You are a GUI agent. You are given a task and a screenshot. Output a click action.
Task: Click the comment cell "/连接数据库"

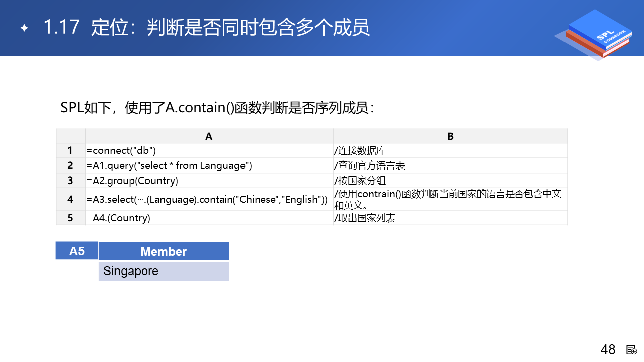[x=450, y=150]
